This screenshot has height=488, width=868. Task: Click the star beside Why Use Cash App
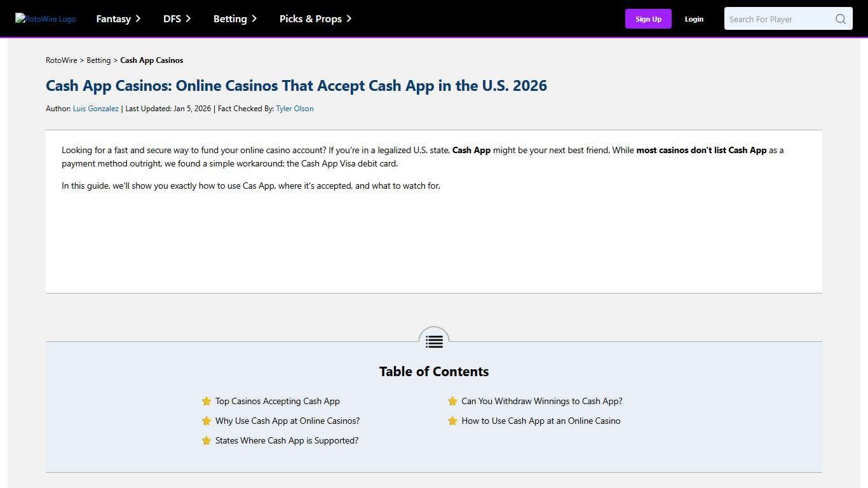207,421
